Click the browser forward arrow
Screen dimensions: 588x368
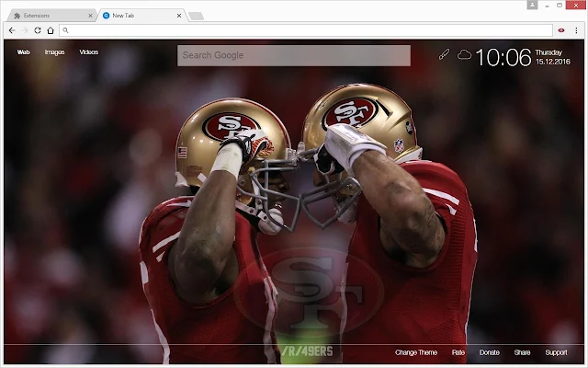(x=25, y=30)
